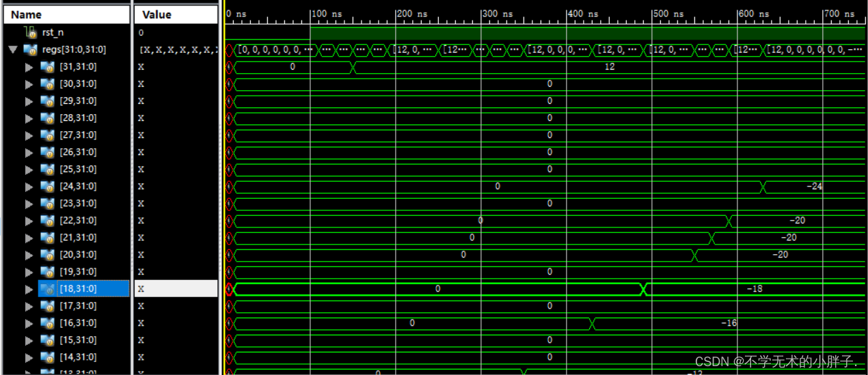
Task: Click the 700 ns timeline mark
Action: (838, 14)
